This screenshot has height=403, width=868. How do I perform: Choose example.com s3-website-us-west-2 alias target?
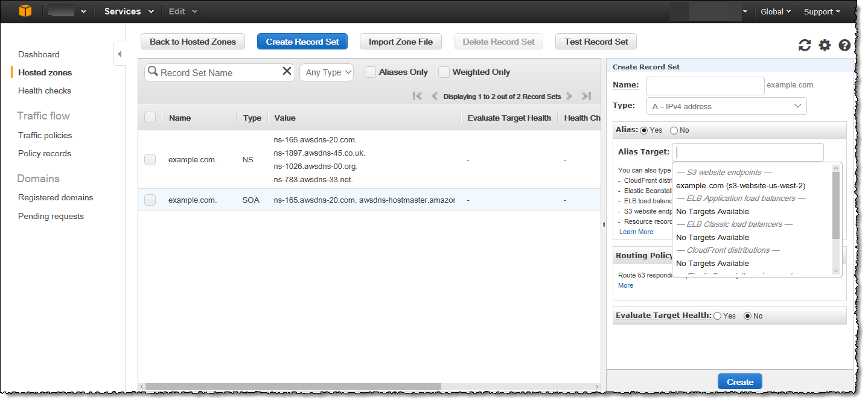pos(741,186)
